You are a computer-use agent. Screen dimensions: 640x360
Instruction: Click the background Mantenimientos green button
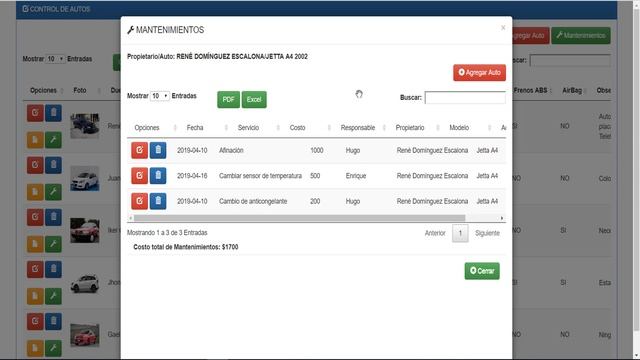click(581, 36)
